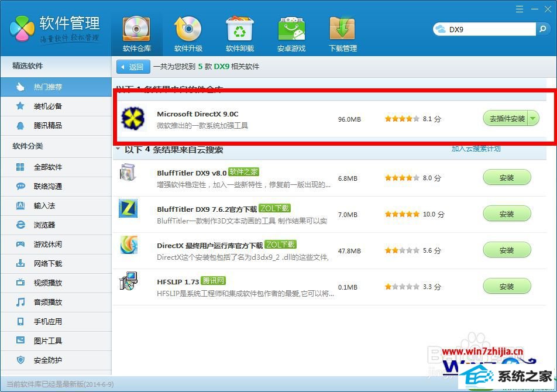This screenshot has width=557, height=392.
Task: Click the BluffTitler DX9 7.6.2 app icon
Action: 128,208
